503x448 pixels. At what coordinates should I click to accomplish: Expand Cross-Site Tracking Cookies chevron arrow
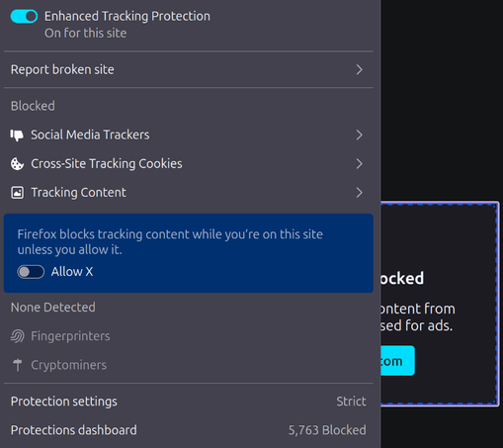(360, 164)
